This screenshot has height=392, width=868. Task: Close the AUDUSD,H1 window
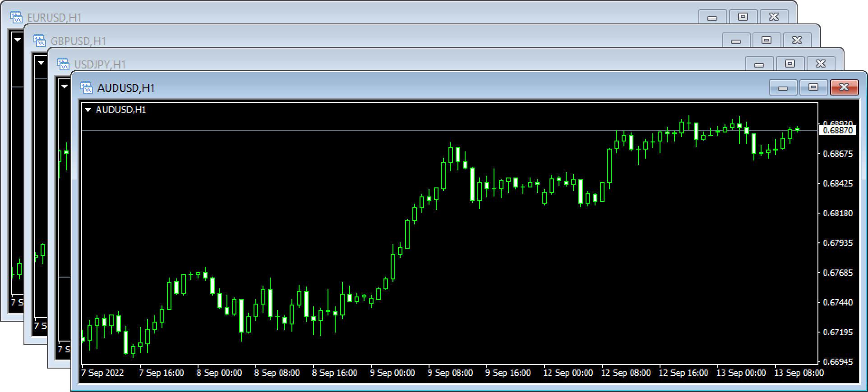(844, 87)
